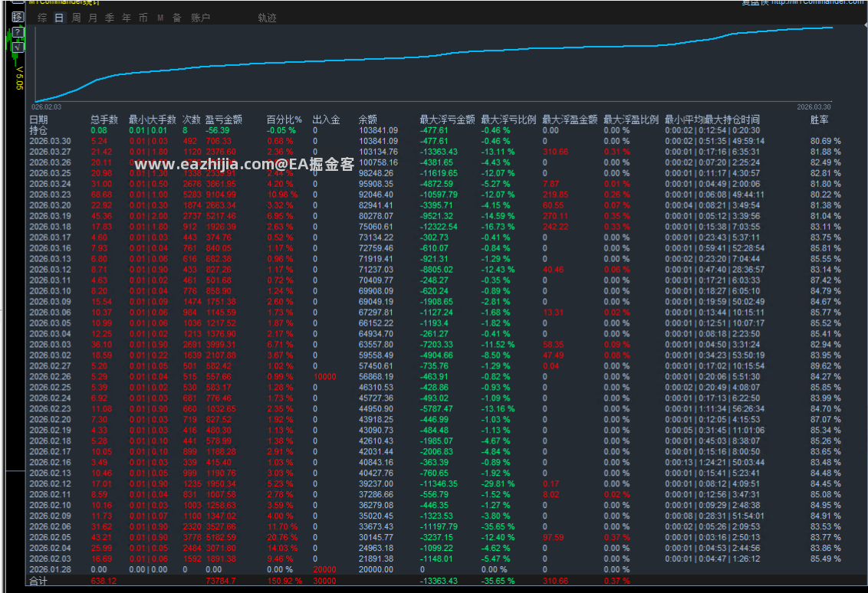Click the 余额 column header
The image size is (868, 593).
(x=367, y=120)
